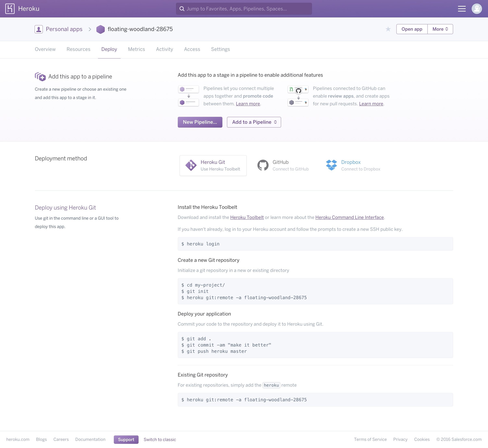Open Blogs footer link
The height and width of the screenshot is (448, 488).
(41, 439)
